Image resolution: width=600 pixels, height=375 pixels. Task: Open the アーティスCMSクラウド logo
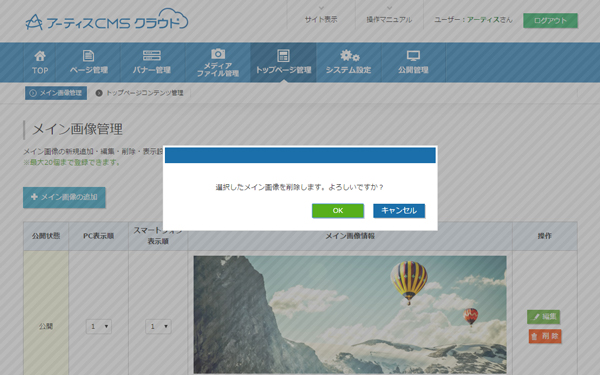[x=107, y=20]
